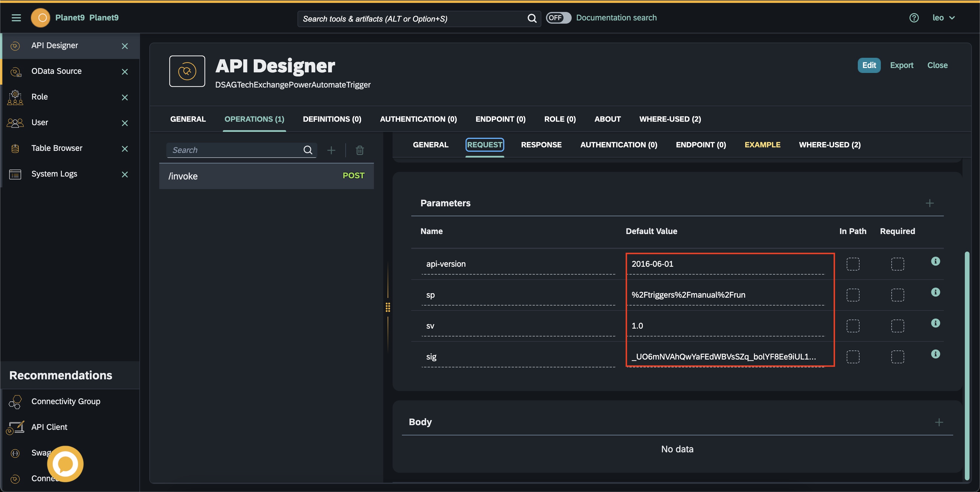Click the search magnifier in top bar
The height and width of the screenshot is (492, 980).
point(532,19)
